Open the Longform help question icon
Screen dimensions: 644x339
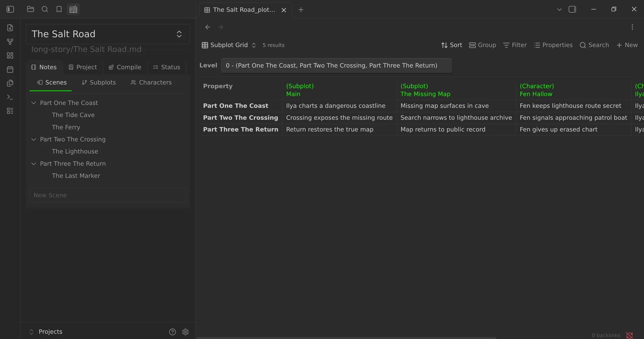pos(172,332)
